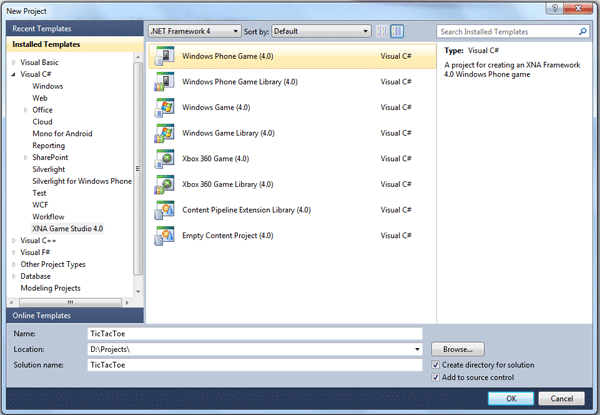Open the .NET Framework 4 dropdown
The width and height of the screenshot is (600, 415).
click(195, 31)
